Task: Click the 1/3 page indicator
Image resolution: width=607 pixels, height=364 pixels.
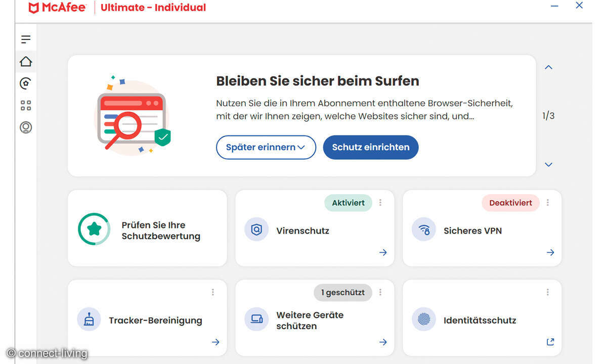Action: point(548,116)
